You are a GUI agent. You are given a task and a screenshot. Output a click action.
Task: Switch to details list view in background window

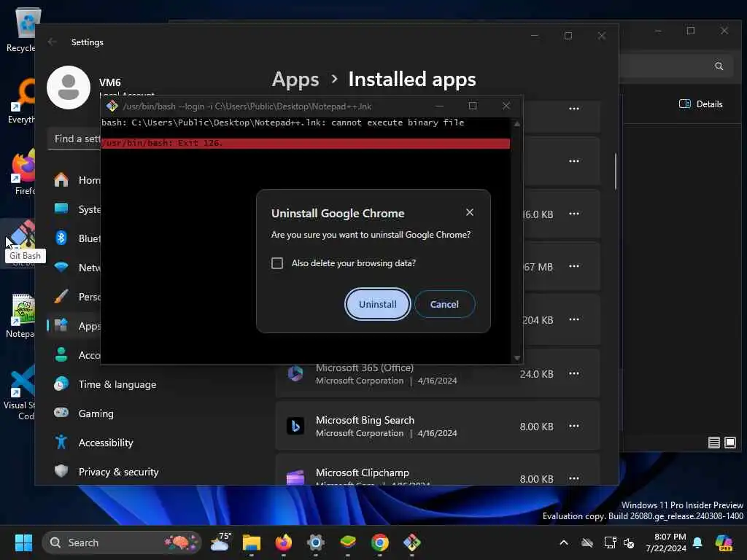point(713,443)
